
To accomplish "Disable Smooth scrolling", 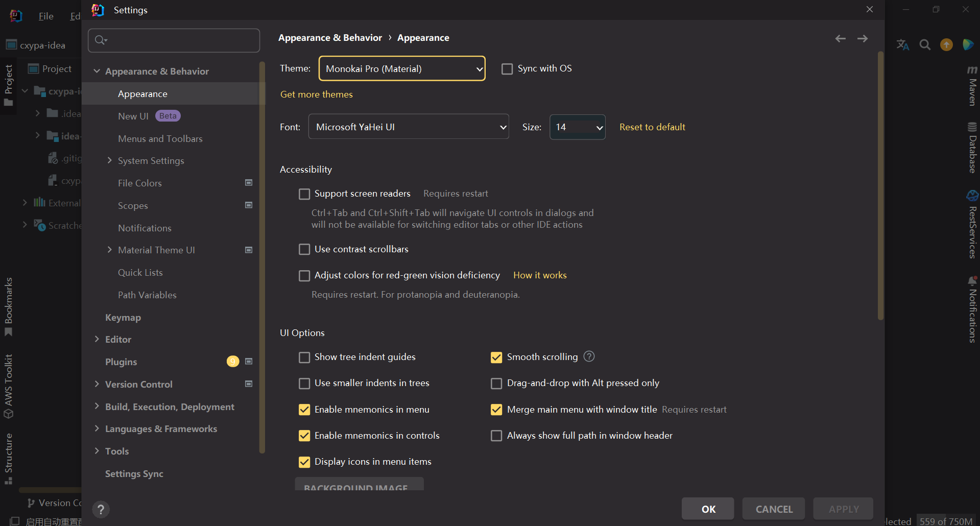I will coord(496,357).
